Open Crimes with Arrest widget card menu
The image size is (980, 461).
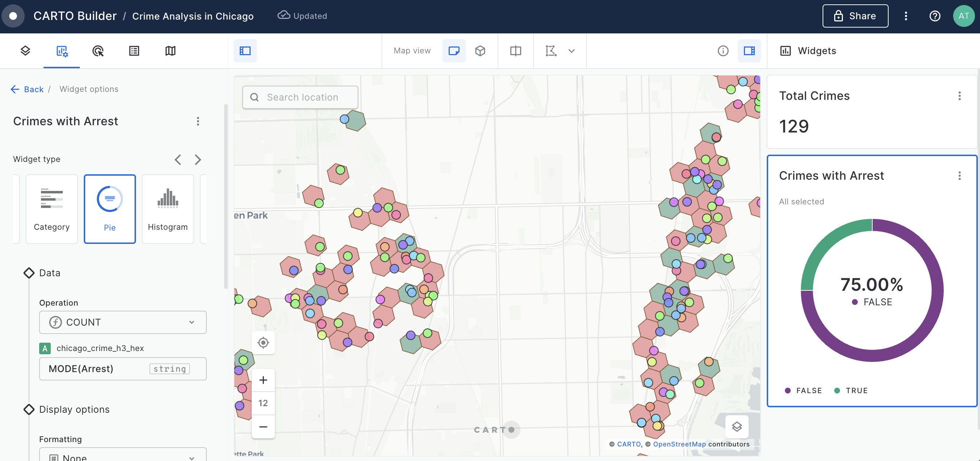coord(959,175)
